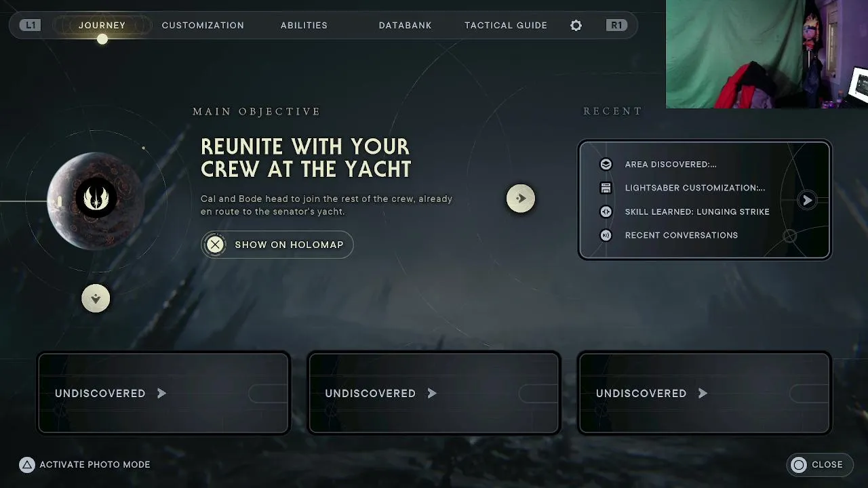Click the Close button
868x488 pixels.
point(819,464)
